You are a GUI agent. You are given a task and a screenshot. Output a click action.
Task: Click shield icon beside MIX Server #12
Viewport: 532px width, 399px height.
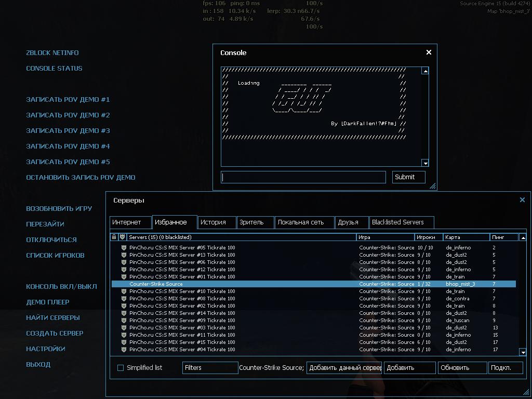(124, 270)
